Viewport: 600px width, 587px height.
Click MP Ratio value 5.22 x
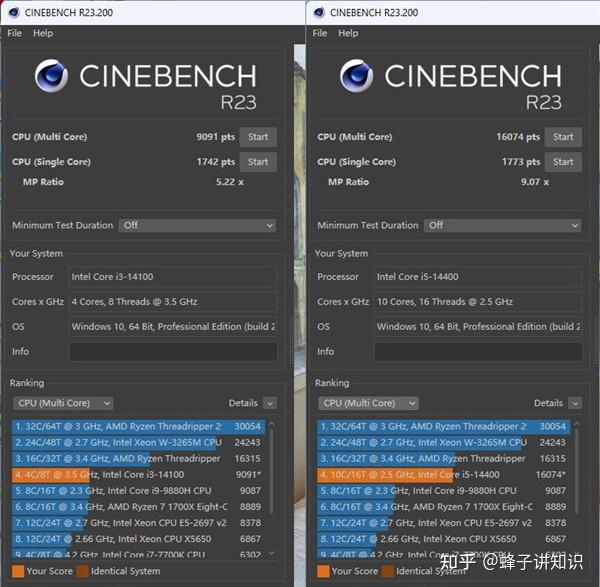click(x=230, y=182)
